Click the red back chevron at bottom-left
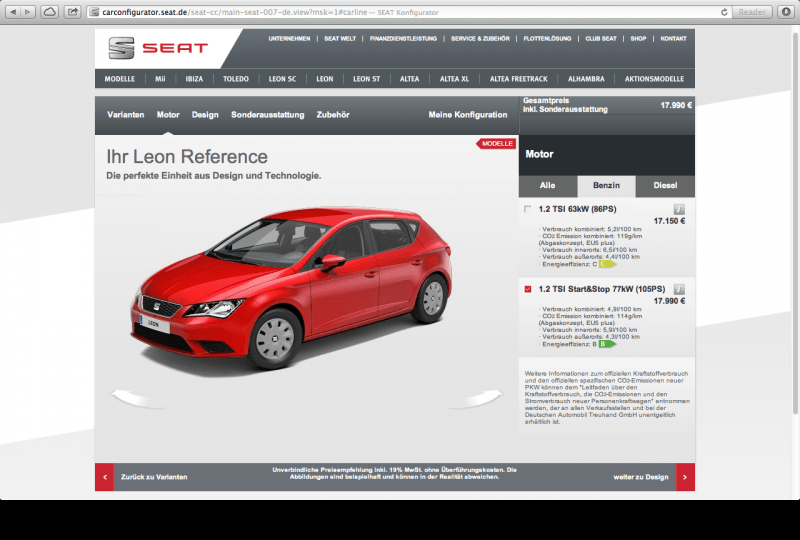 point(105,477)
